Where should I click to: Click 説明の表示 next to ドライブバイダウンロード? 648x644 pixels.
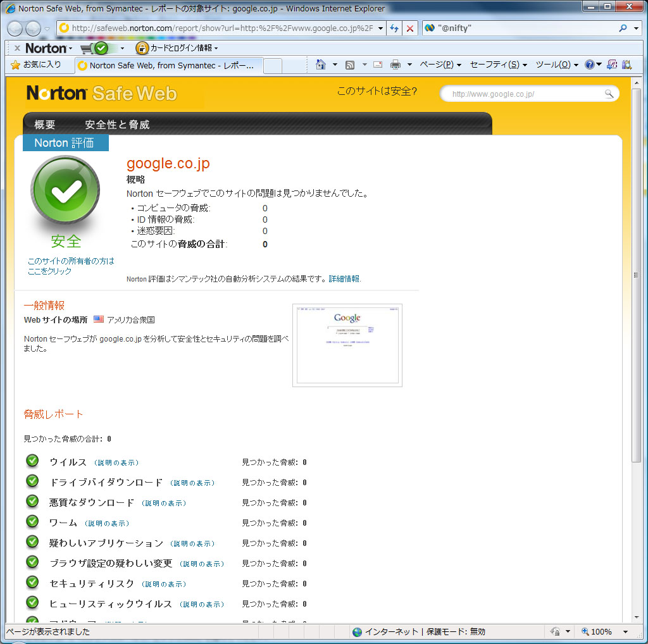point(192,483)
